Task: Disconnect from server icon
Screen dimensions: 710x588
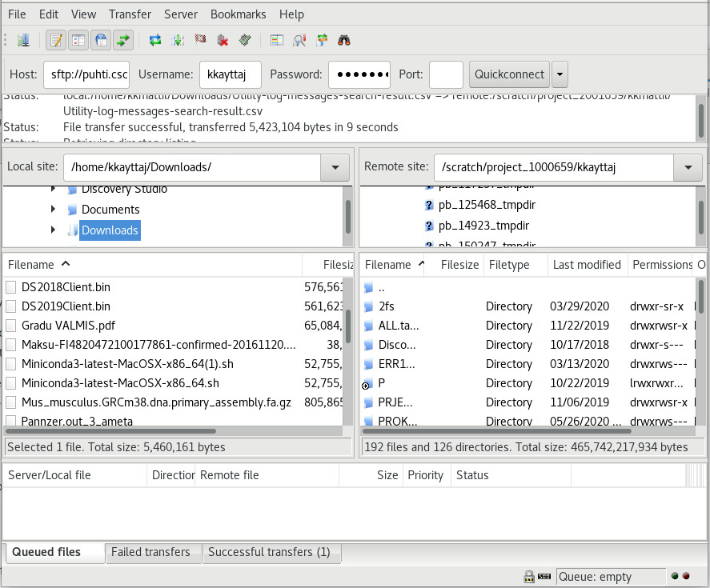Action: tap(223, 40)
